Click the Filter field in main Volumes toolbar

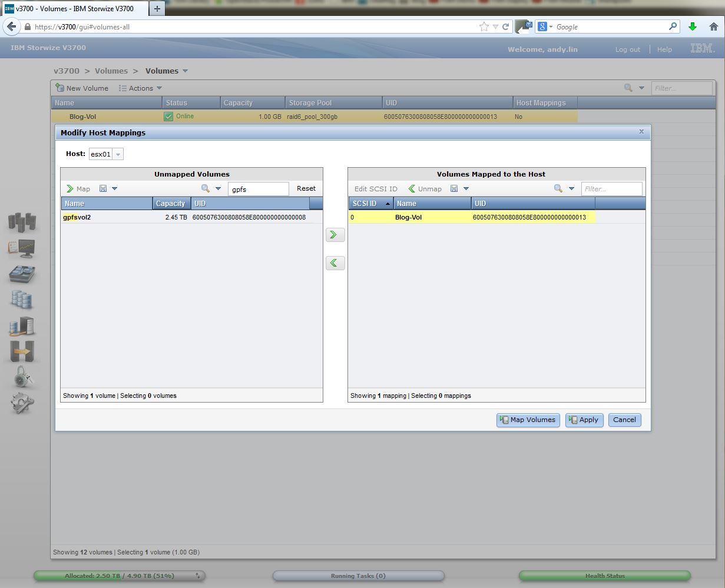[682, 88]
